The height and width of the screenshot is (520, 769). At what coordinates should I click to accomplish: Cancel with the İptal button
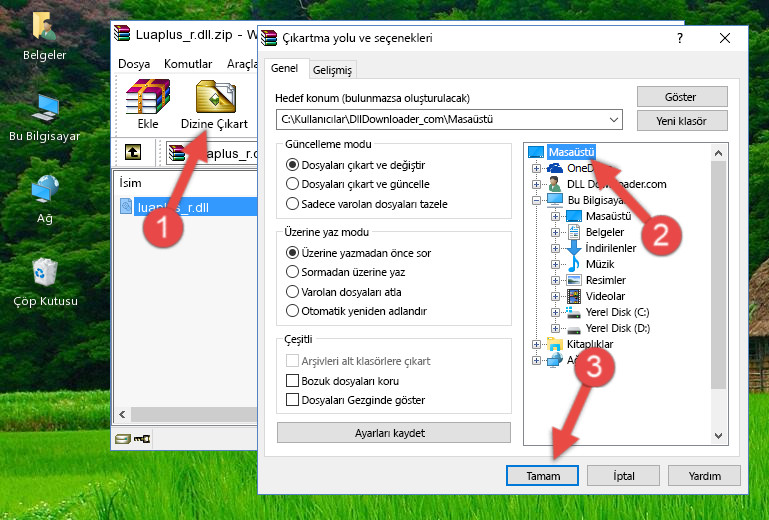tap(623, 475)
